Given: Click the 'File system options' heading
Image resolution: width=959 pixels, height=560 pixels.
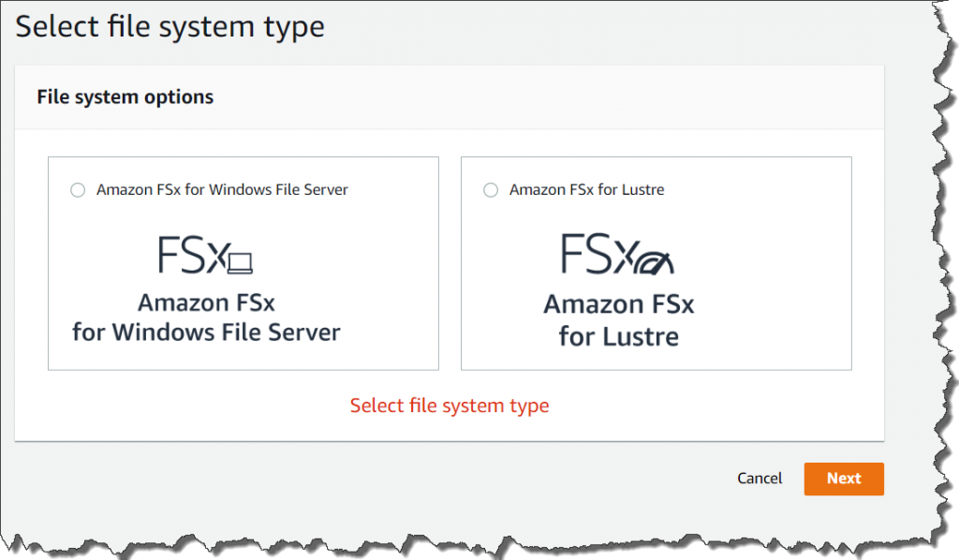Looking at the screenshot, I should tap(125, 97).
